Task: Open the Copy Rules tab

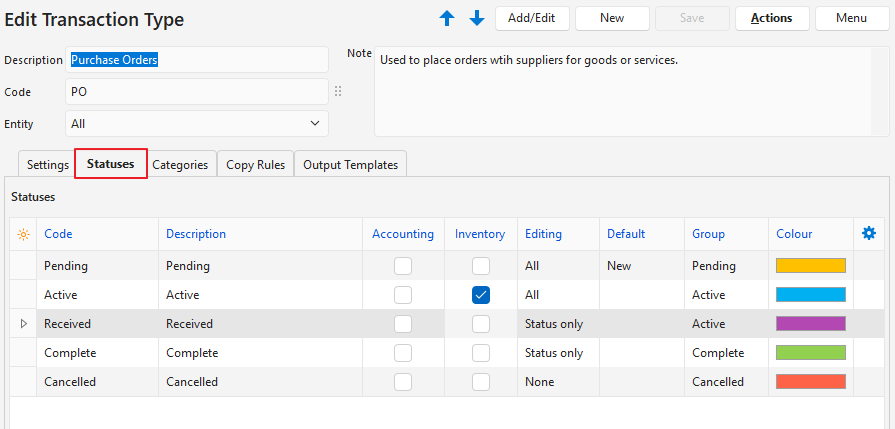Action: (255, 164)
